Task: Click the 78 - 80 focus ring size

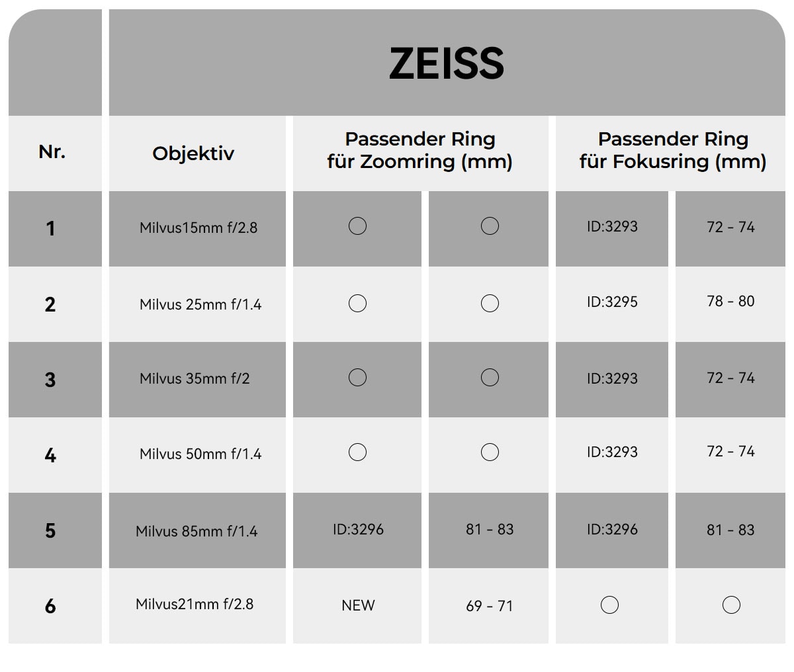Action: (x=730, y=301)
